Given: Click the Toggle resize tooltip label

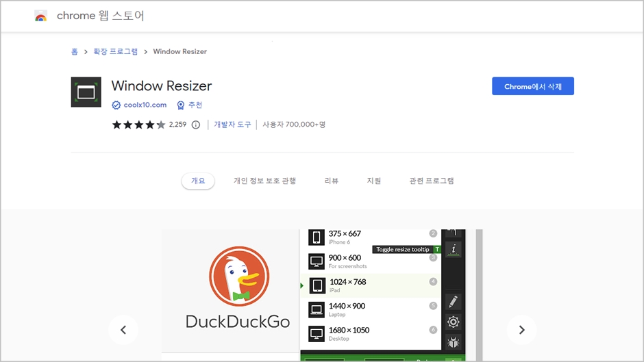Looking at the screenshot, I should [x=403, y=250].
